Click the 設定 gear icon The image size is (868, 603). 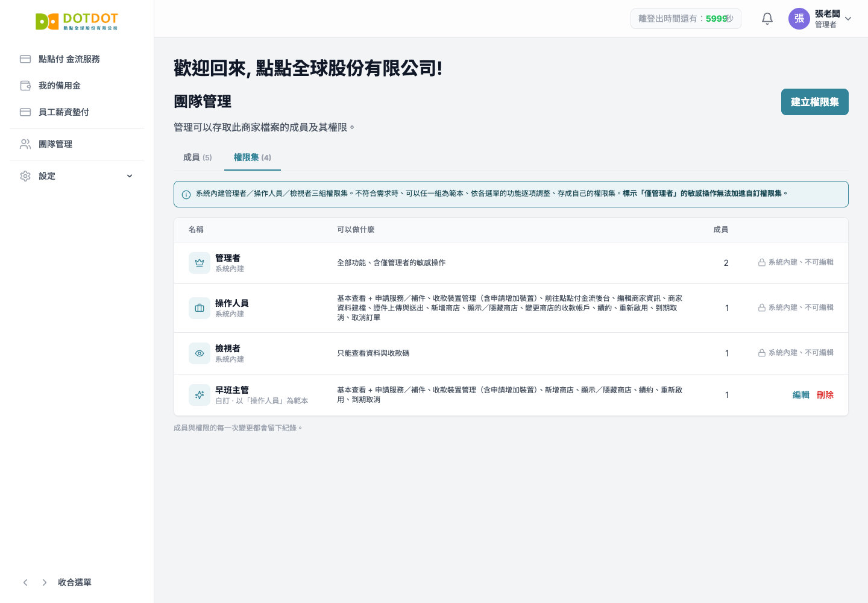(25, 176)
